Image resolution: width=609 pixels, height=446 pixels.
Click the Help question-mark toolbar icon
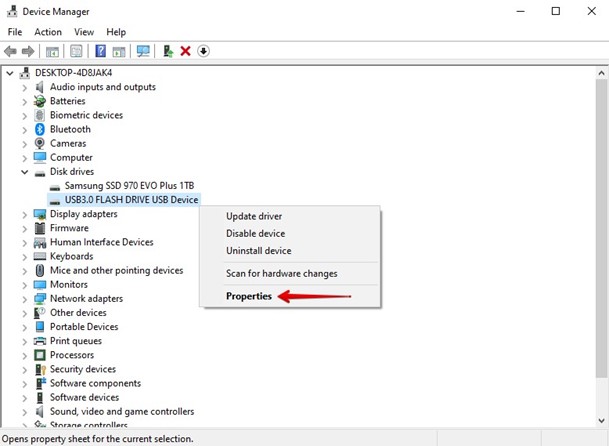tap(100, 51)
